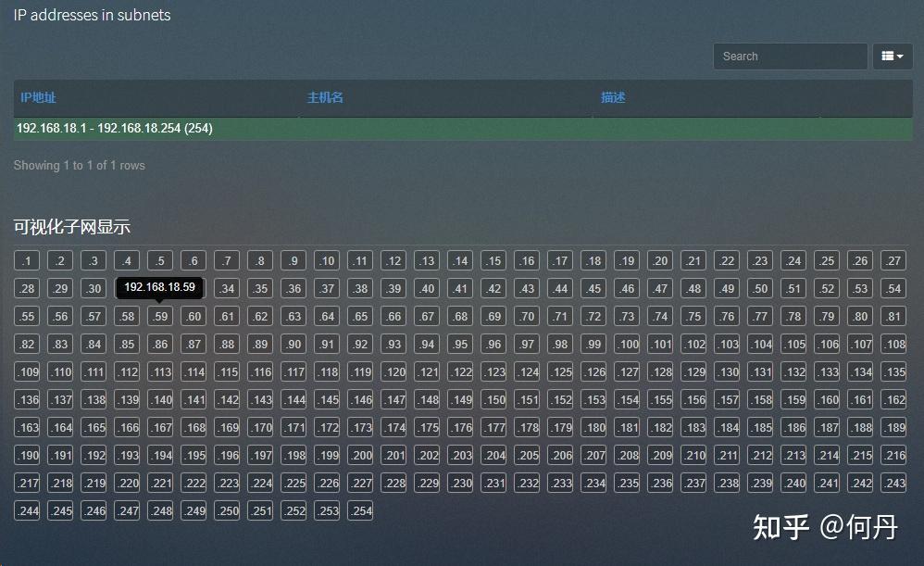Screen dimensions: 924x566
Task: Choose the .36 address box
Action: (x=293, y=288)
